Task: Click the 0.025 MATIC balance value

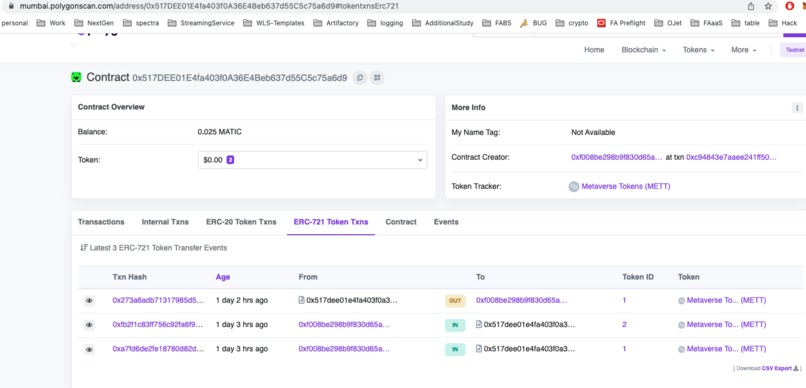Action: [219, 132]
